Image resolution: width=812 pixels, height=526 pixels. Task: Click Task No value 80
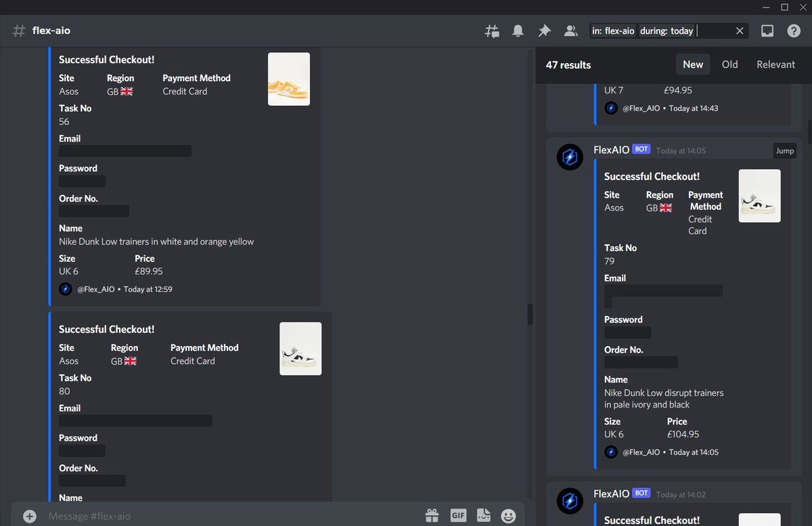[64, 391]
